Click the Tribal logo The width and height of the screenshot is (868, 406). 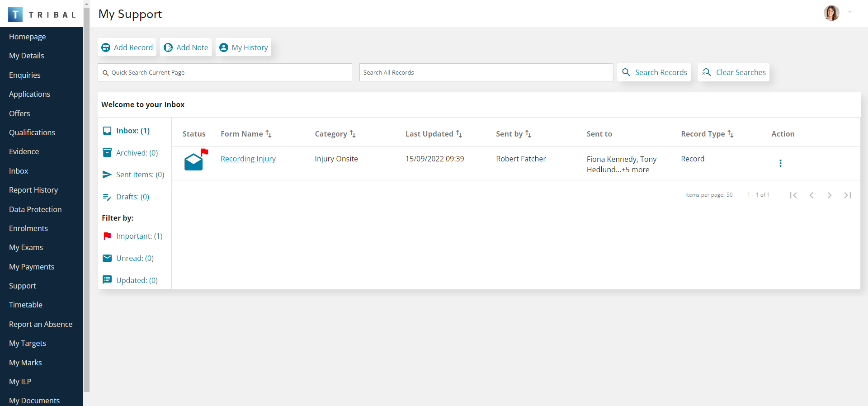tap(42, 14)
